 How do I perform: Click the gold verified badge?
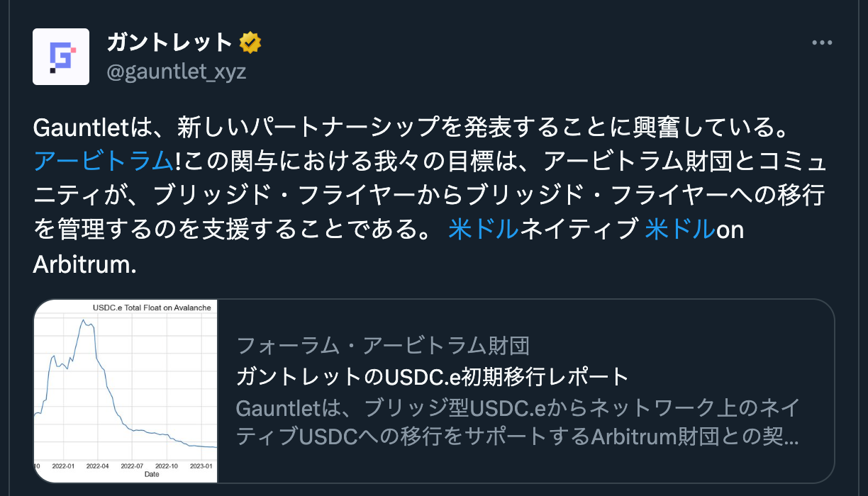tap(250, 43)
